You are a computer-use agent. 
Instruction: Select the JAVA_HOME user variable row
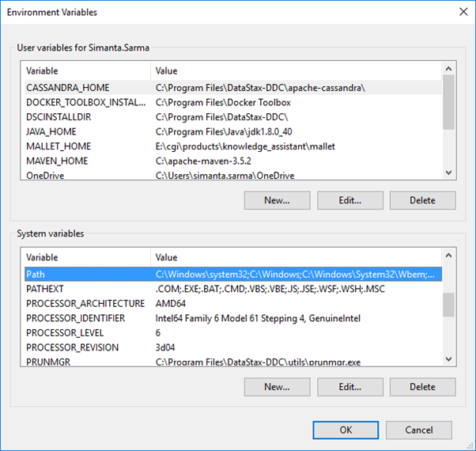[x=233, y=131]
